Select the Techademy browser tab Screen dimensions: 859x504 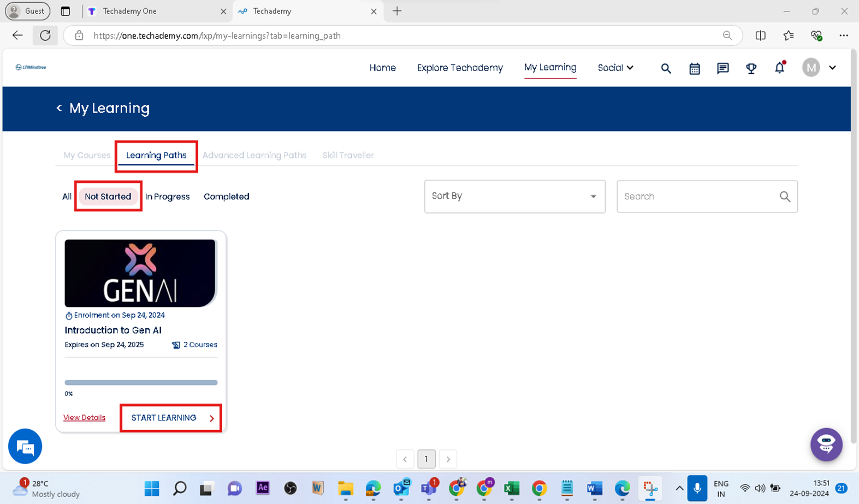[x=308, y=11]
